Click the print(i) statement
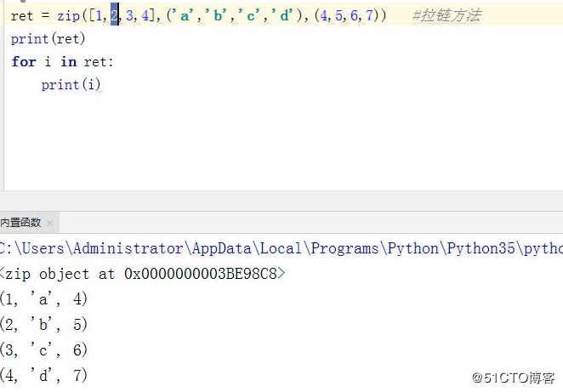The width and height of the screenshot is (563, 392). pyautogui.click(x=71, y=84)
